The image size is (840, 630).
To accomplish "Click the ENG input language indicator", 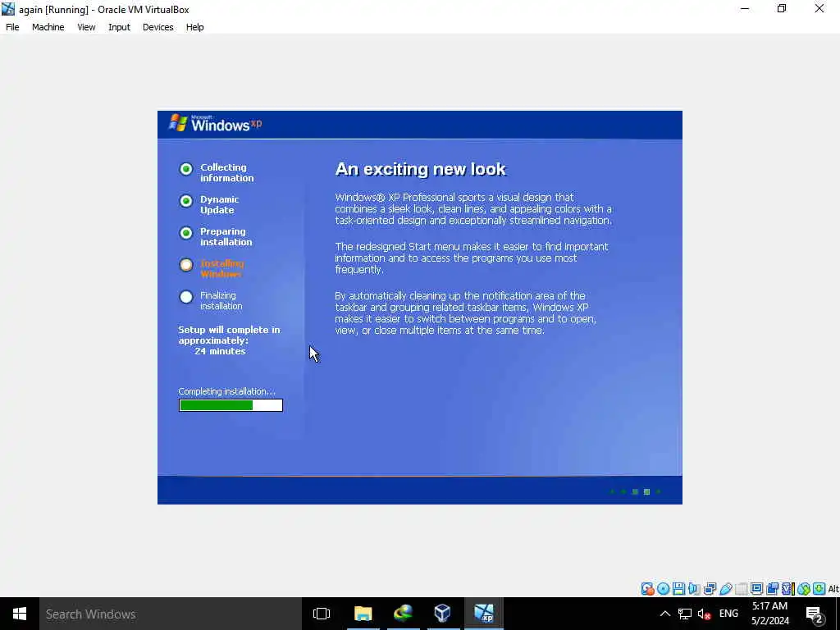I will tap(728, 614).
